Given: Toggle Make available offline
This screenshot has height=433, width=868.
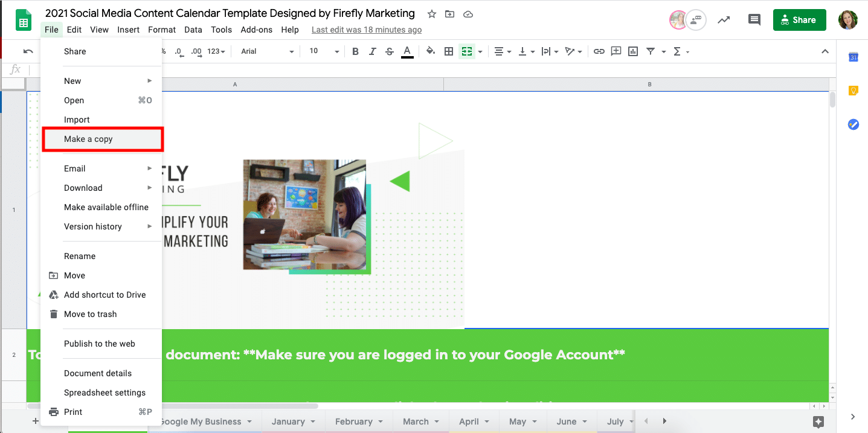Looking at the screenshot, I should pyautogui.click(x=101, y=207).
